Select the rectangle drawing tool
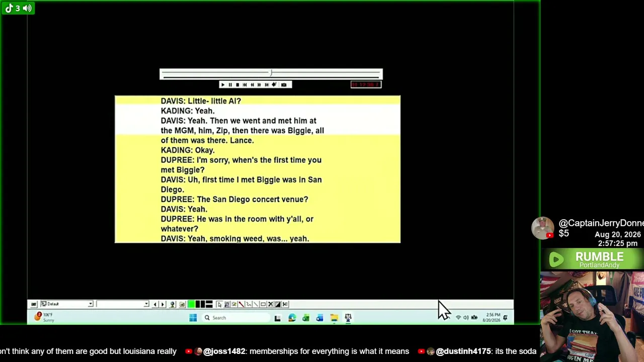 (263, 304)
